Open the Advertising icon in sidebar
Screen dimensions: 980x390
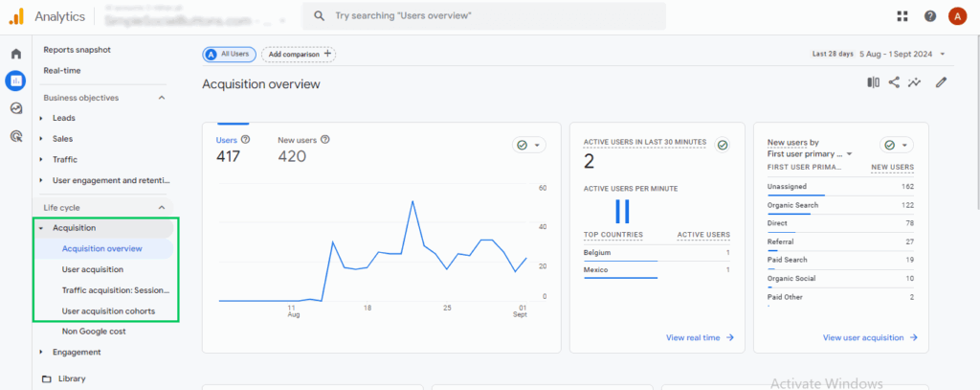point(15,135)
